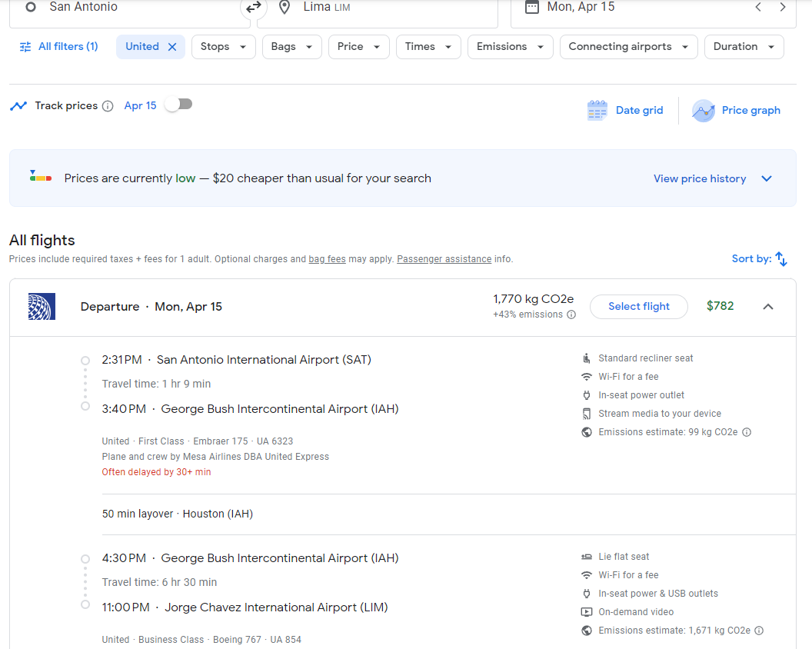
Task: Swap origin and destination airports
Action: (x=253, y=8)
